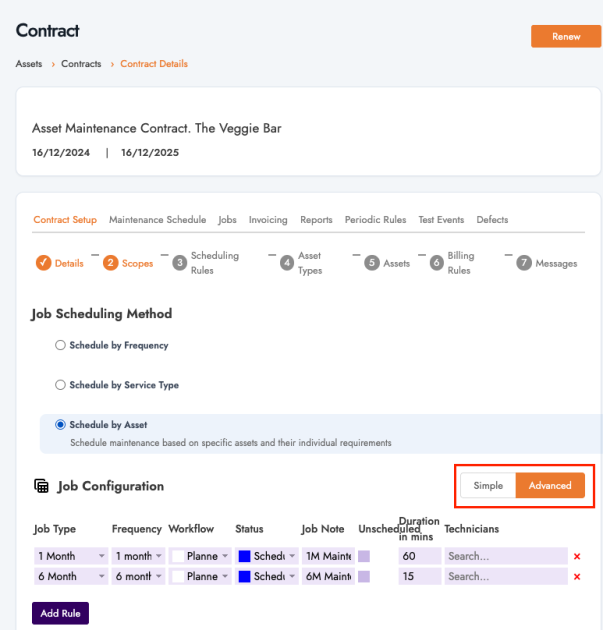Click the Add Rule button

tap(60, 612)
